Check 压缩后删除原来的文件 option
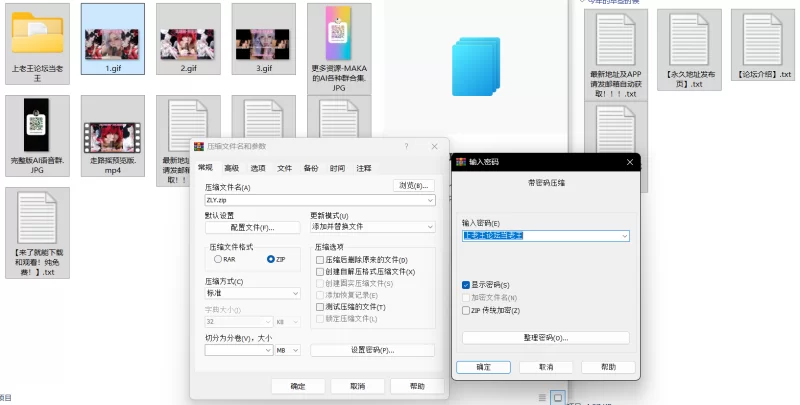Viewport: 800px width, 405px height. [320, 259]
